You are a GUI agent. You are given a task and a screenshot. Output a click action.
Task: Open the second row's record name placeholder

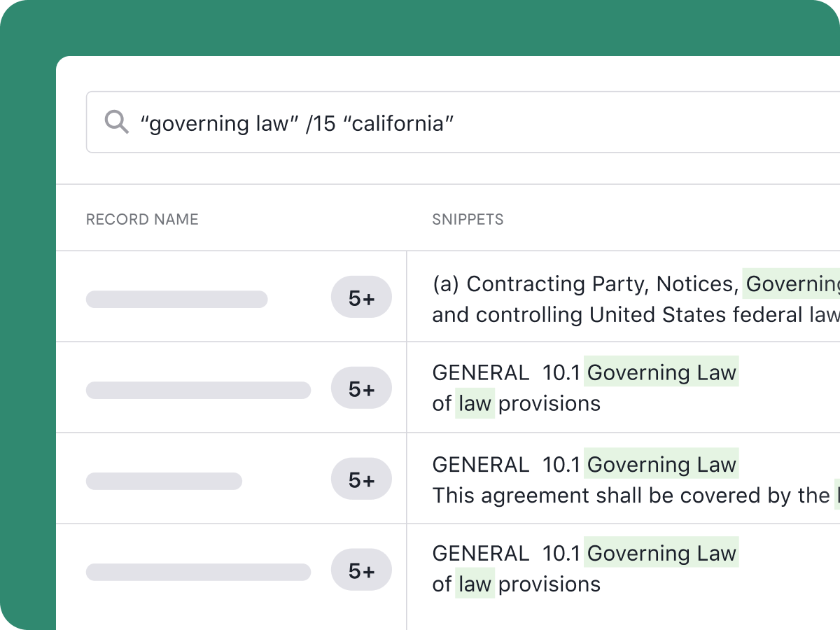[198, 390]
